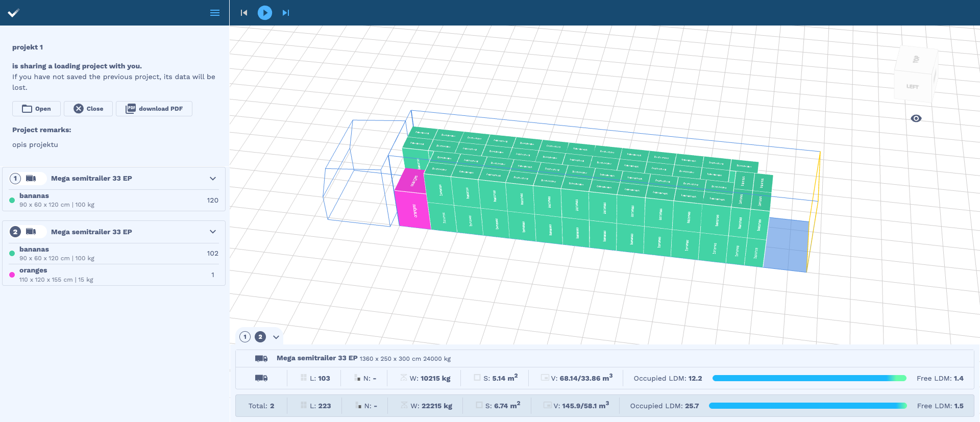Screen dimensions: 980x422
Task: Toggle the eye visibility icon
Action: 916,118
